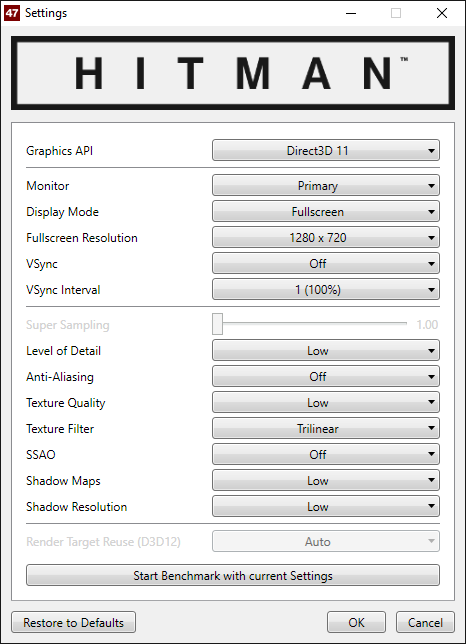This screenshot has height=644, width=466.
Task: Click the Fullscreen Resolution label
Action: (82, 237)
